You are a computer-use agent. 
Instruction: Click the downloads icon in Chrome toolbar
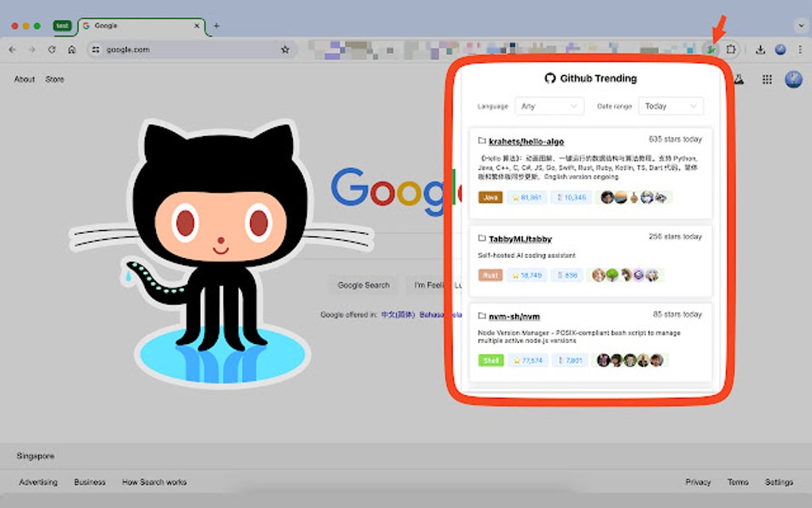[x=760, y=49]
